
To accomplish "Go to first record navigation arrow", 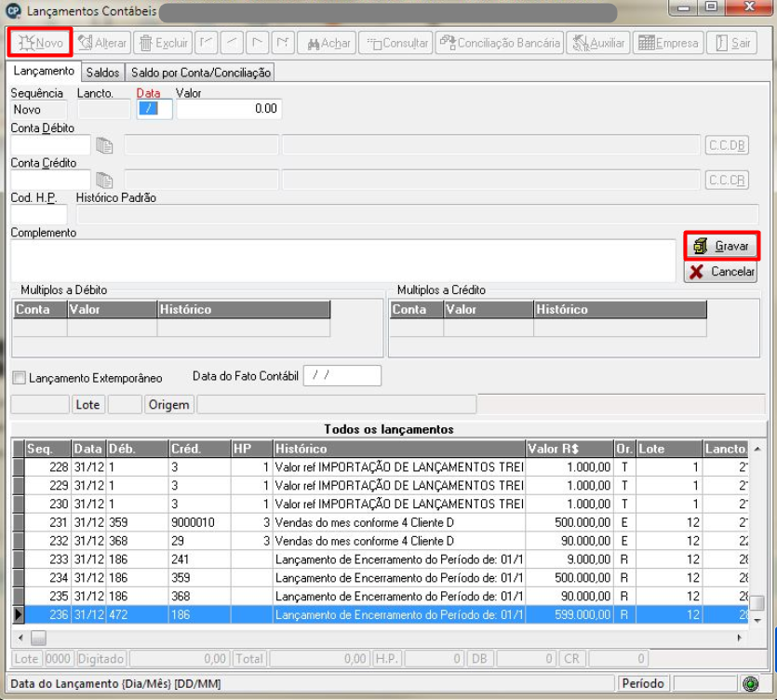I will point(207,43).
